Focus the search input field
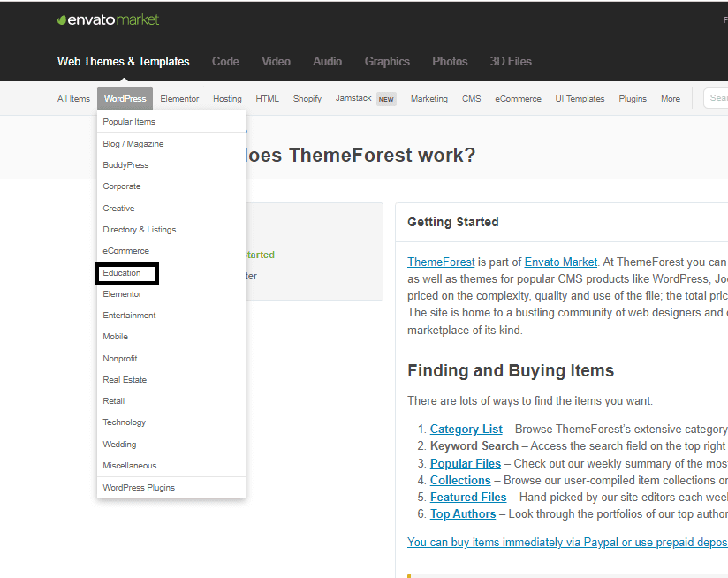Screen dimensions: 728x578 716,98
